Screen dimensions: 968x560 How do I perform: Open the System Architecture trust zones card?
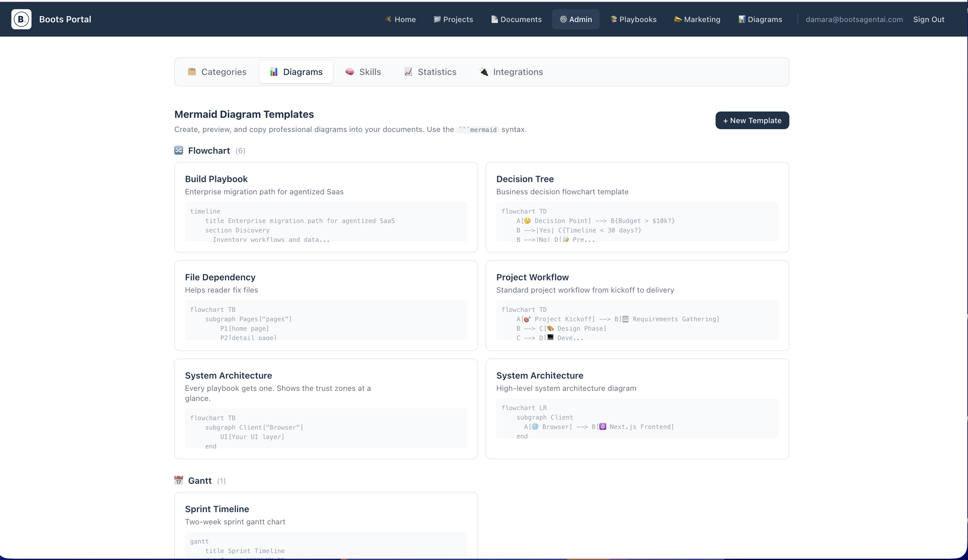click(x=326, y=409)
